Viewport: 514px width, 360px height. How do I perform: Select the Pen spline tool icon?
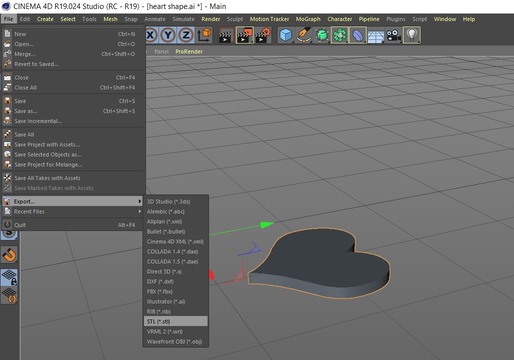pos(304,35)
